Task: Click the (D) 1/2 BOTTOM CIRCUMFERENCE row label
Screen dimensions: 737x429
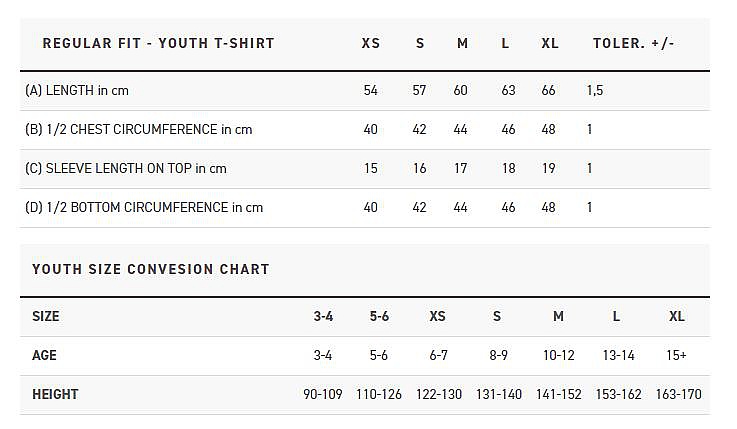Action: 144,208
